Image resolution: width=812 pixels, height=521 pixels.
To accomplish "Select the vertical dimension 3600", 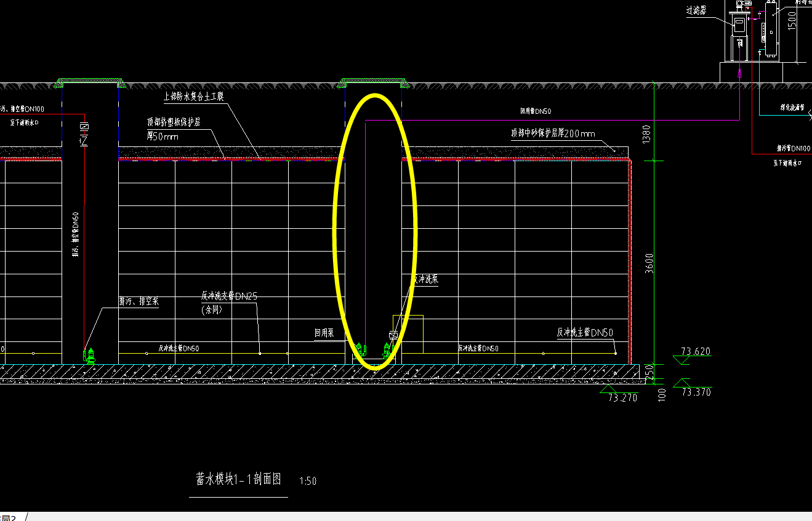I will click(x=649, y=263).
